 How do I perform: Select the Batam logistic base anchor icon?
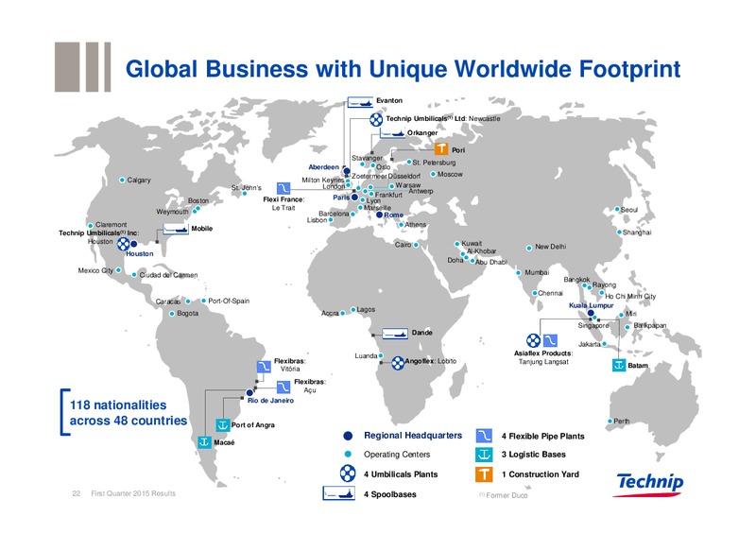coord(619,365)
